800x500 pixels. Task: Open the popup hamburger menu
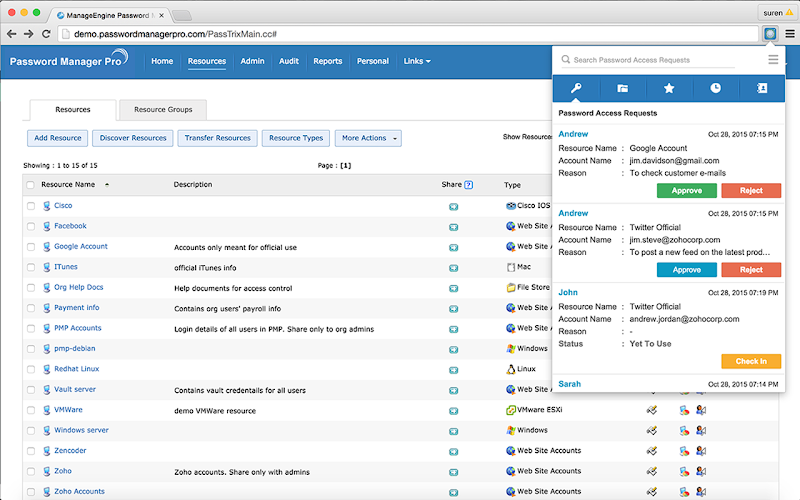pyautogui.click(x=773, y=60)
